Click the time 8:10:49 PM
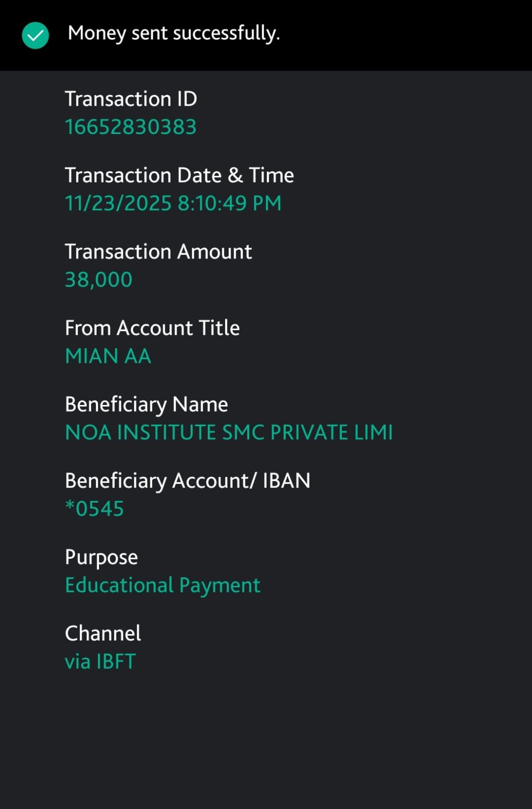 (230, 203)
